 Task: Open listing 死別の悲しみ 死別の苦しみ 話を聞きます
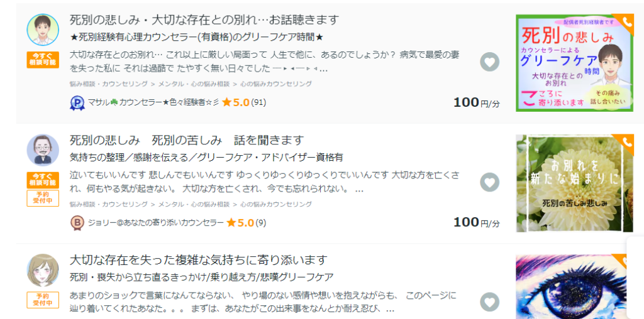186,140
